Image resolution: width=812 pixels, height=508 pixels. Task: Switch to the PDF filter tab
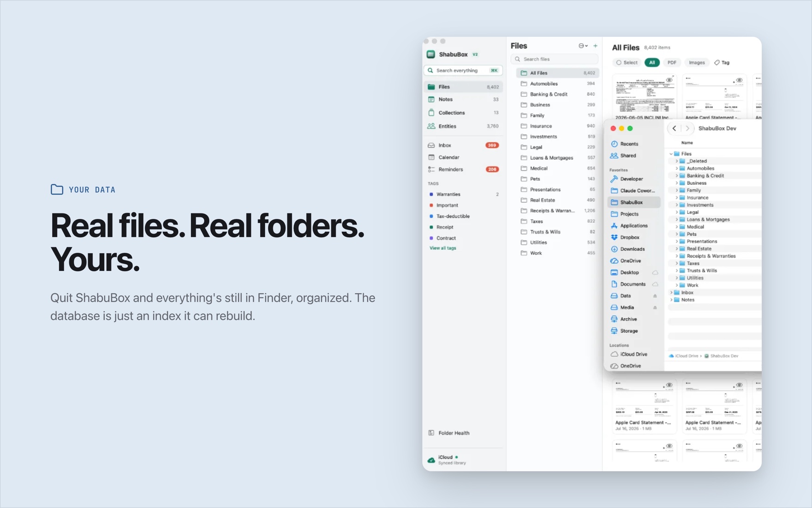[672, 62]
